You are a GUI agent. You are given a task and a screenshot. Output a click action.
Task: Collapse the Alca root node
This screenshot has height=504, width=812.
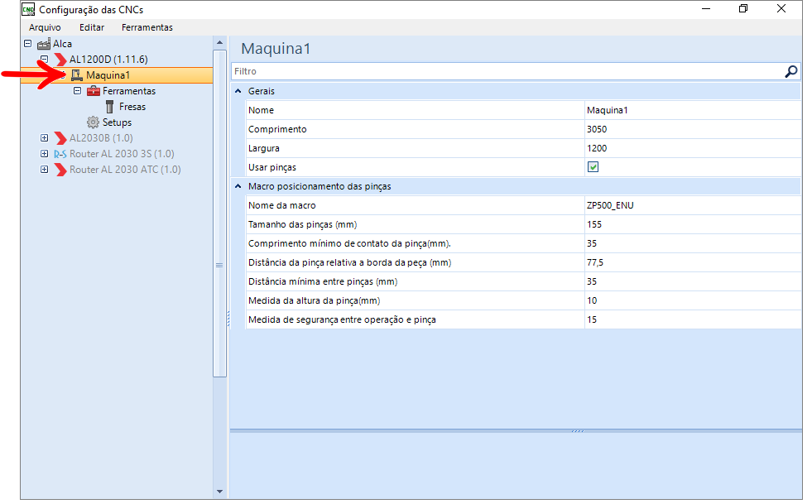click(28, 44)
